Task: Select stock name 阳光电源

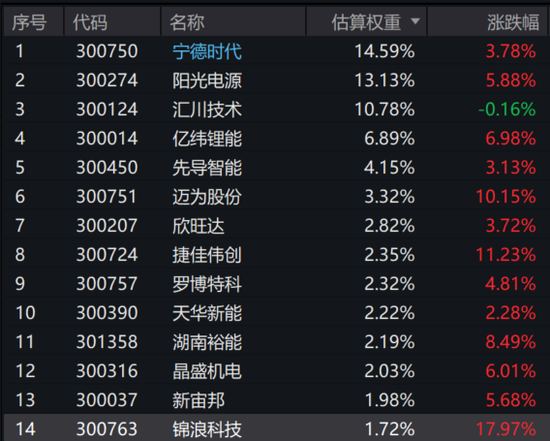Action: click(207, 80)
